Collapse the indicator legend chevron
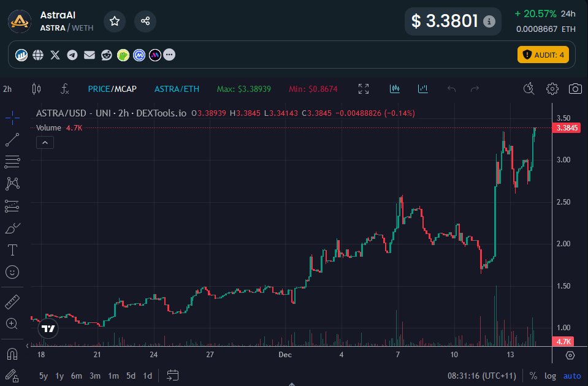Viewport: 588px width, 386px height. pyautogui.click(x=45, y=142)
